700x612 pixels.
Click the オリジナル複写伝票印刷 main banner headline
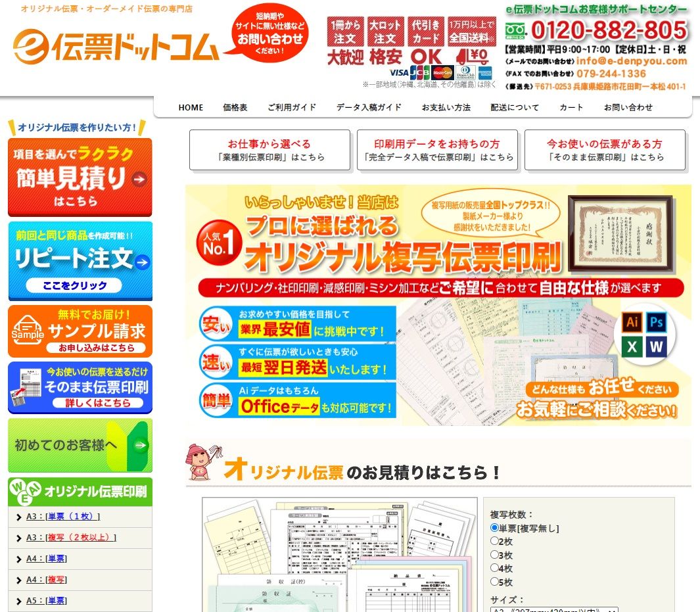402,256
